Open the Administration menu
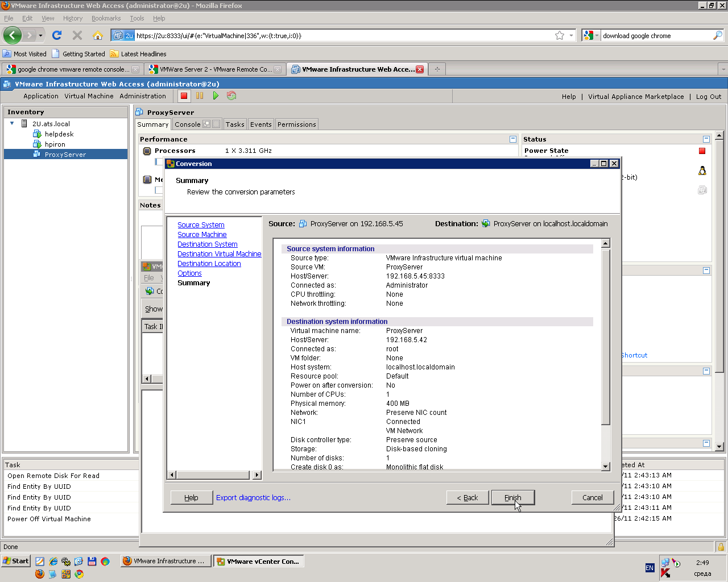 tap(143, 96)
